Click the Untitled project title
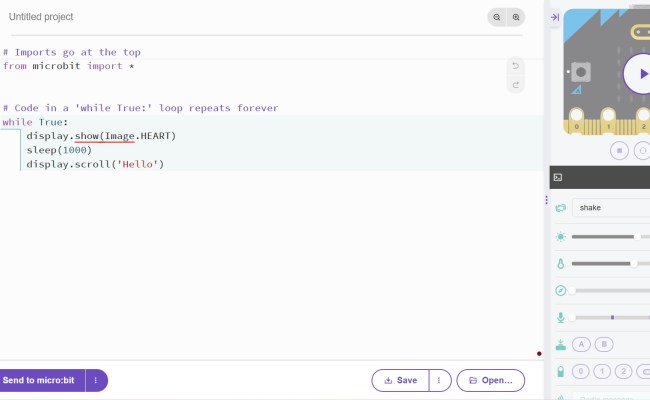This screenshot has width=650, height=400. coord(41,17)
